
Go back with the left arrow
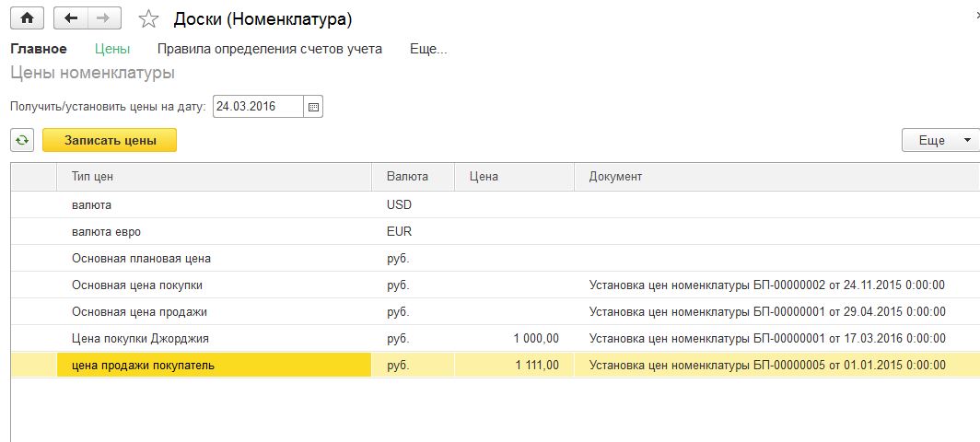click(x=71, y=18)
